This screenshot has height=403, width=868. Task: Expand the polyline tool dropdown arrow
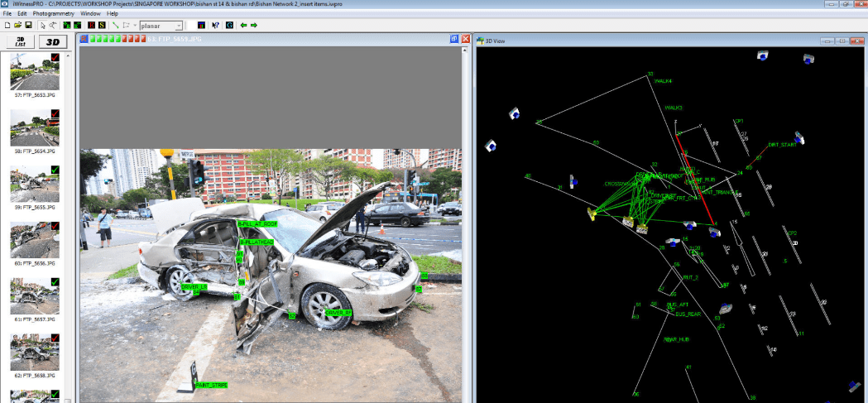[x=135, y=25]
